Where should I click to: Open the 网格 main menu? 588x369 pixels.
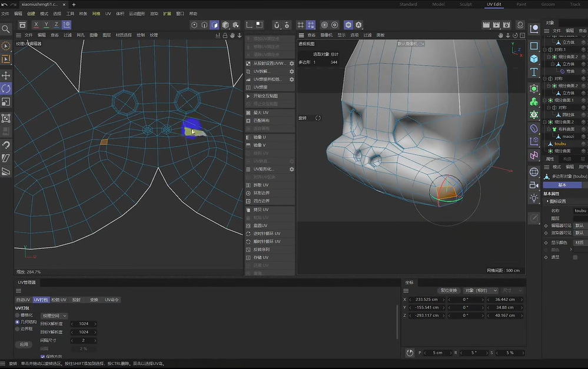(97, 14)
